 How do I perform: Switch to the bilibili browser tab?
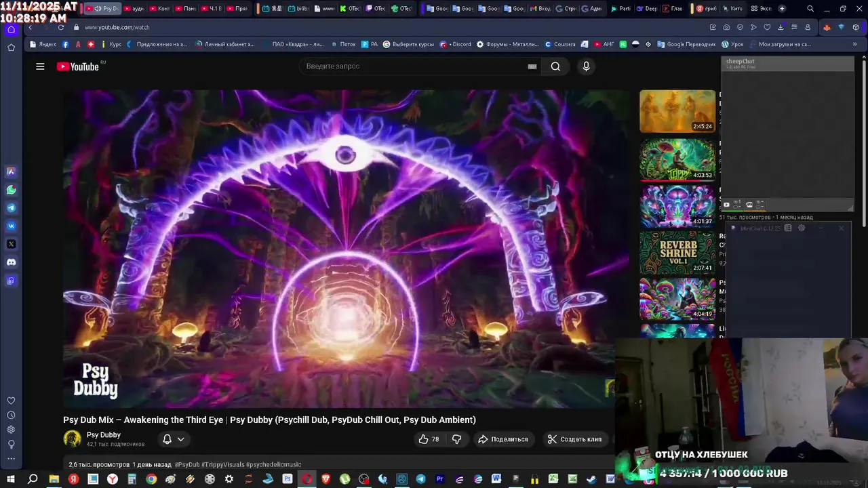coord(298,9)
